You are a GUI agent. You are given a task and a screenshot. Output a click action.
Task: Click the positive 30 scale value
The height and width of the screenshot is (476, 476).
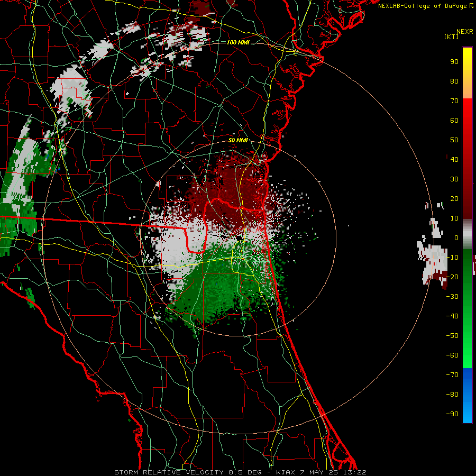tap(454, 179)
